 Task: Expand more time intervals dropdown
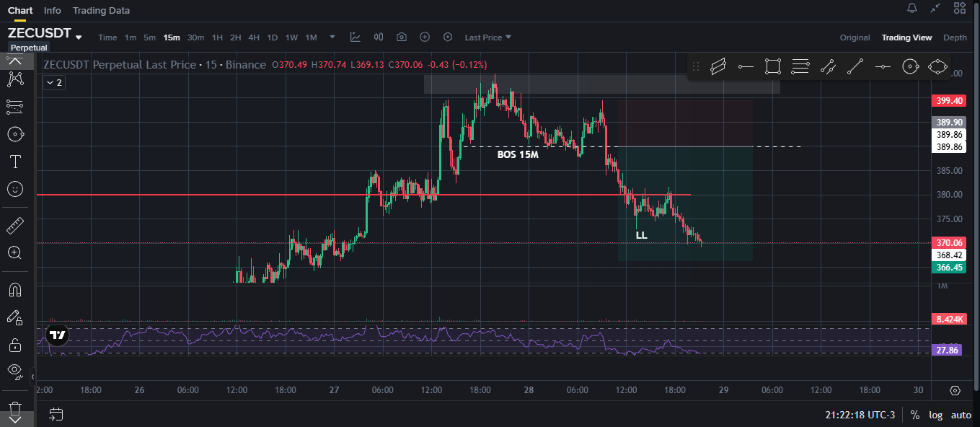(332, 37)
